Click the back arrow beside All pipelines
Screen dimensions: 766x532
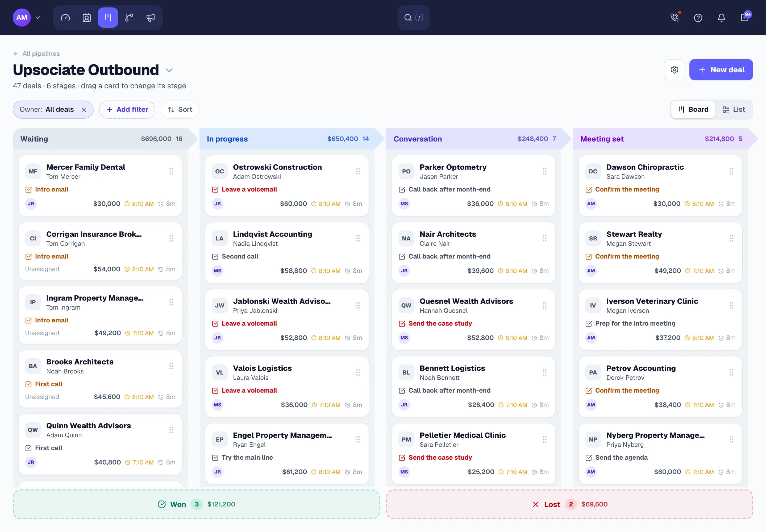[x=16, y=54]
